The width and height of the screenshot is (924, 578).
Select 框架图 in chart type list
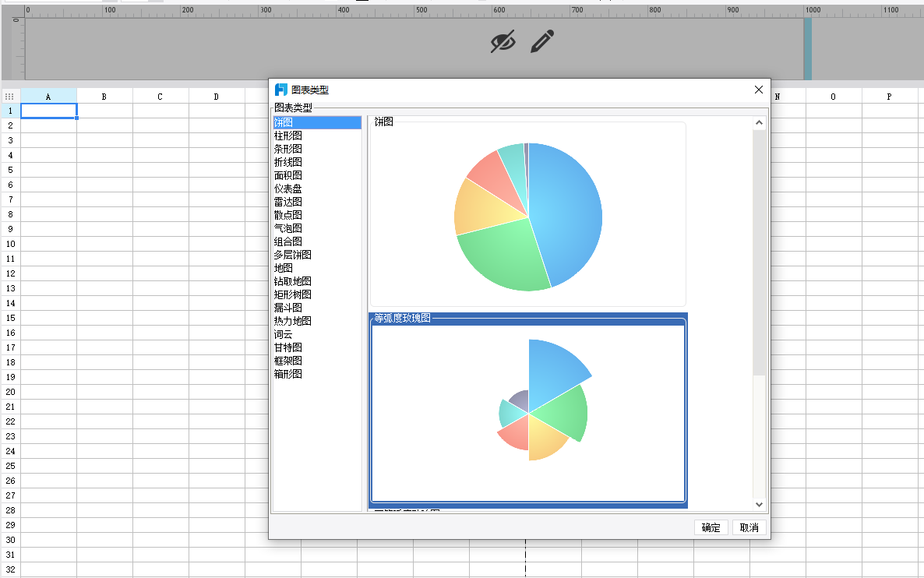click(x=317, y=361)
